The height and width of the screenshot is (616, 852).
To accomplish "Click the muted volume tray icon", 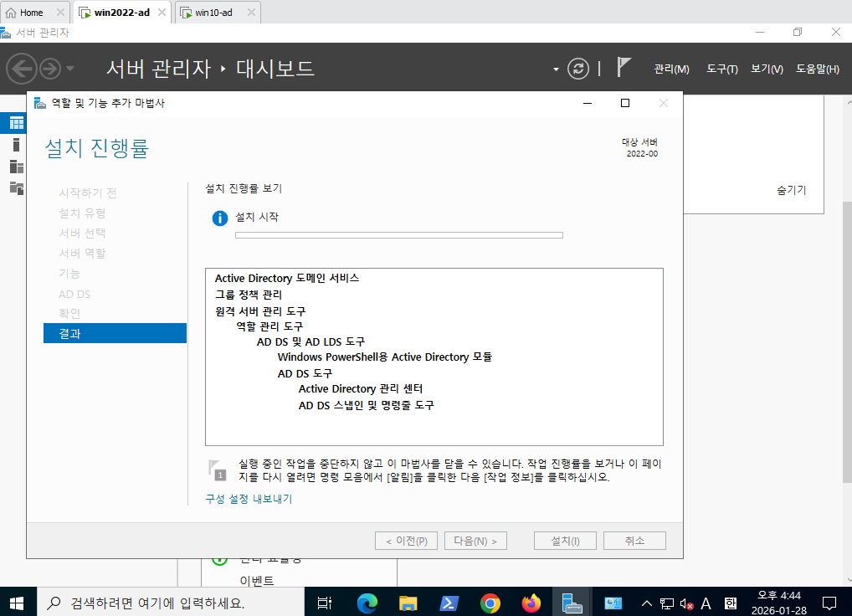I will [x=687, y=603].
